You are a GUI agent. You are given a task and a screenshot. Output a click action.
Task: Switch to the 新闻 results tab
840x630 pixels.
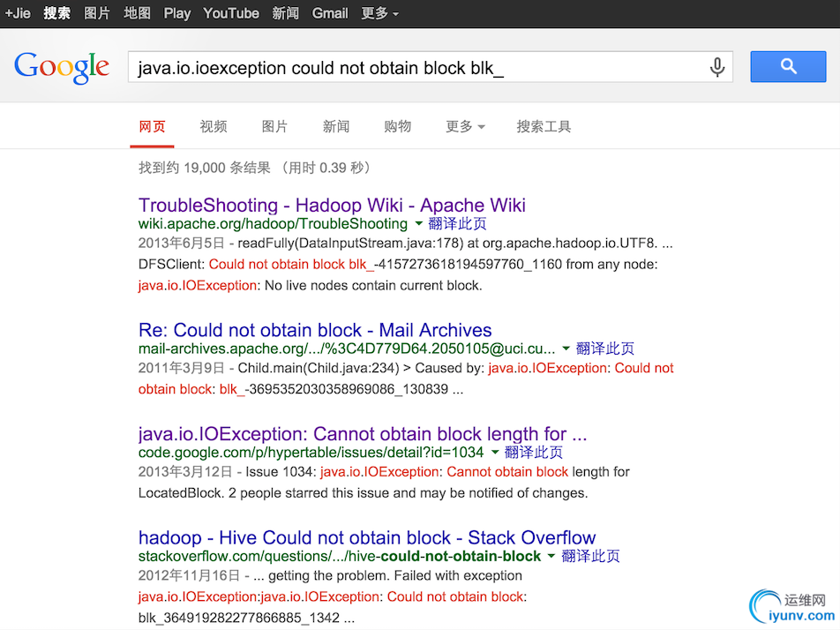click(336, 126)
